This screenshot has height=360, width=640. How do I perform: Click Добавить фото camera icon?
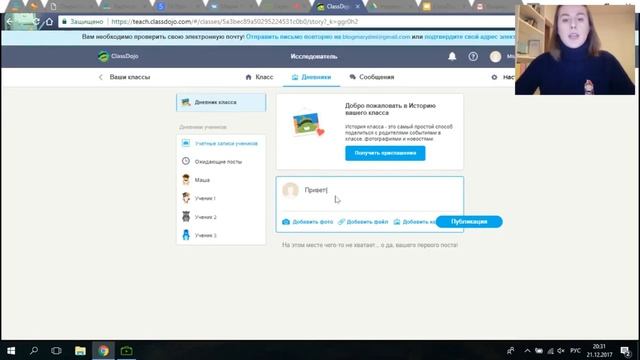(286, 222)
